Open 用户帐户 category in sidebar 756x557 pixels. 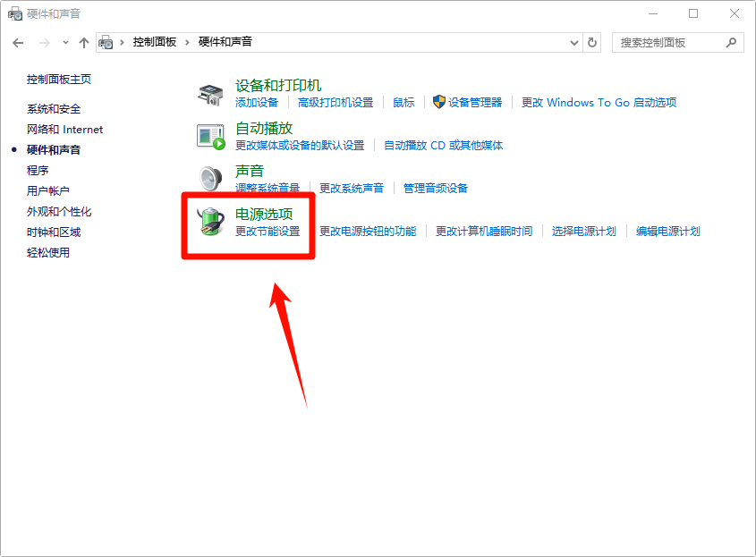(48, 190)
